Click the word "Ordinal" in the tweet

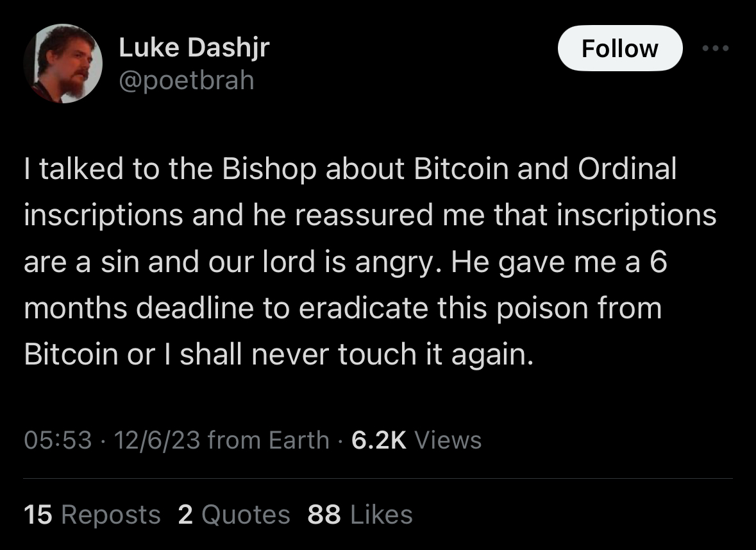[626, 169]
